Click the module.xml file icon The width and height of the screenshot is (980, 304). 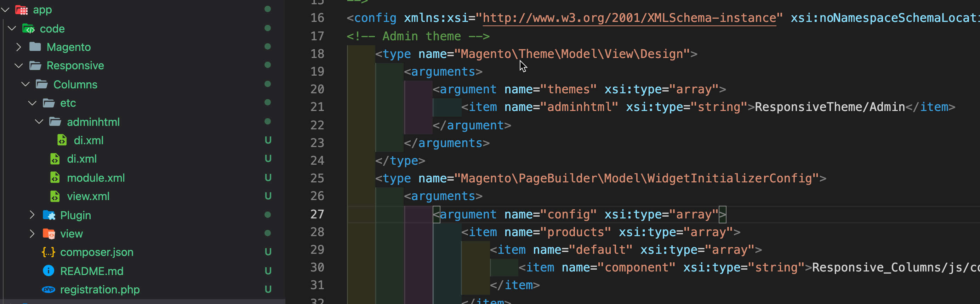point(55,178)
